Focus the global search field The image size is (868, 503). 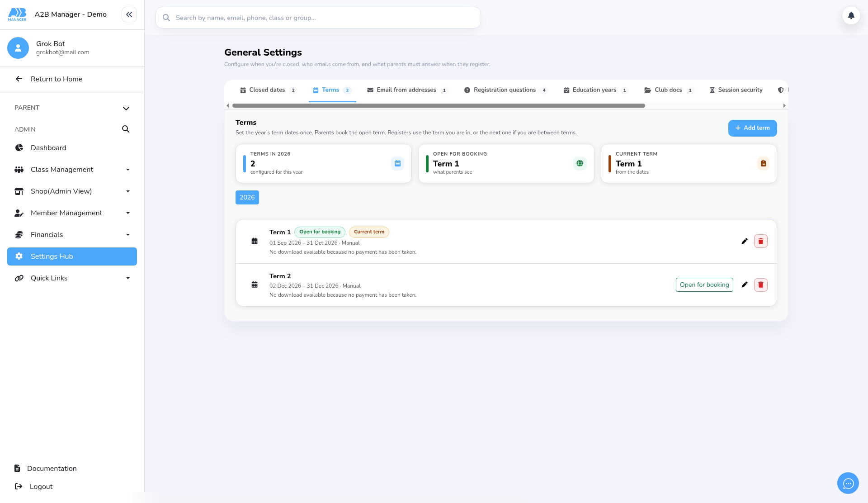click(x=318, y=18)
